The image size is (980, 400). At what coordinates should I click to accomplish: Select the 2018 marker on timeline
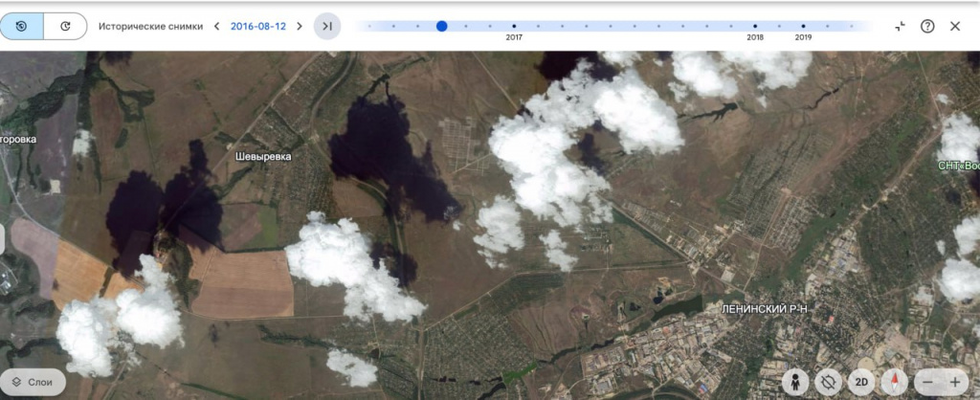pyautogui.click(x=755, y=27)
